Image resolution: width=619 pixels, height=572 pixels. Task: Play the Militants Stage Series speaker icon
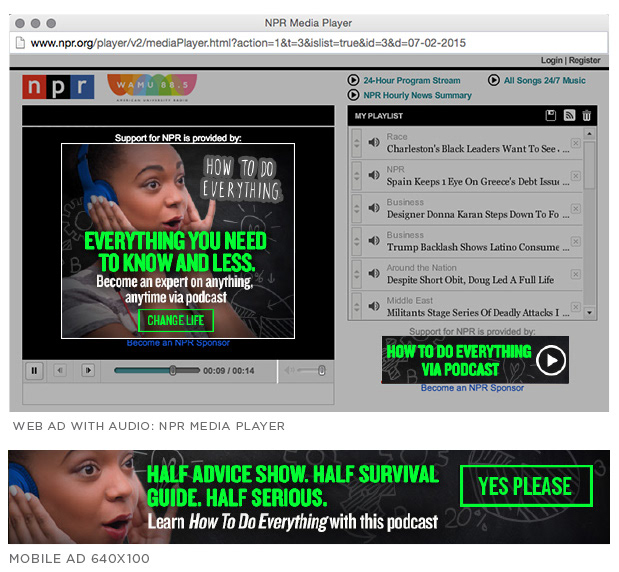pyautogui.click(x=374, y=306)
